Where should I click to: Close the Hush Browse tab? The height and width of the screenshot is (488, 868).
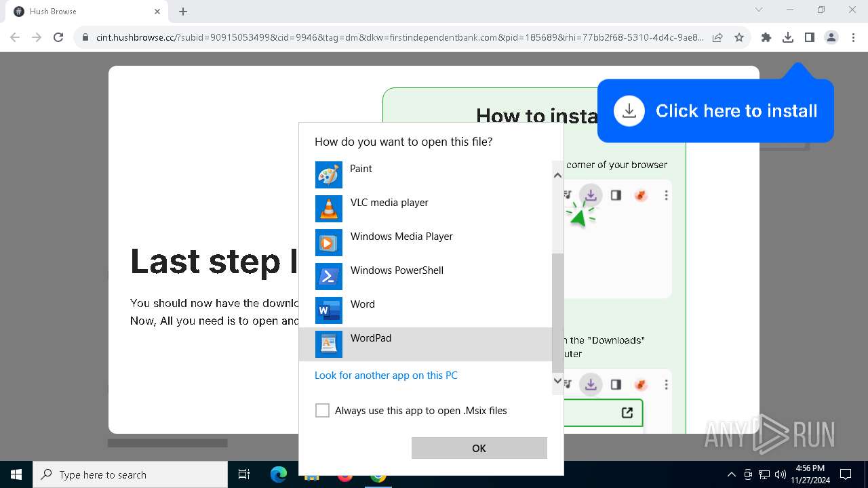click(157, 12)
